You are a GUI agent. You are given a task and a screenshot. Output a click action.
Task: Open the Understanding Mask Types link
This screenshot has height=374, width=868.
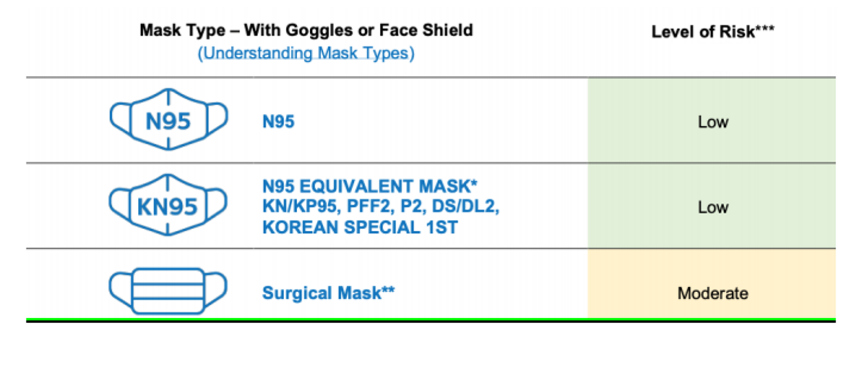(x=306, y=54)
